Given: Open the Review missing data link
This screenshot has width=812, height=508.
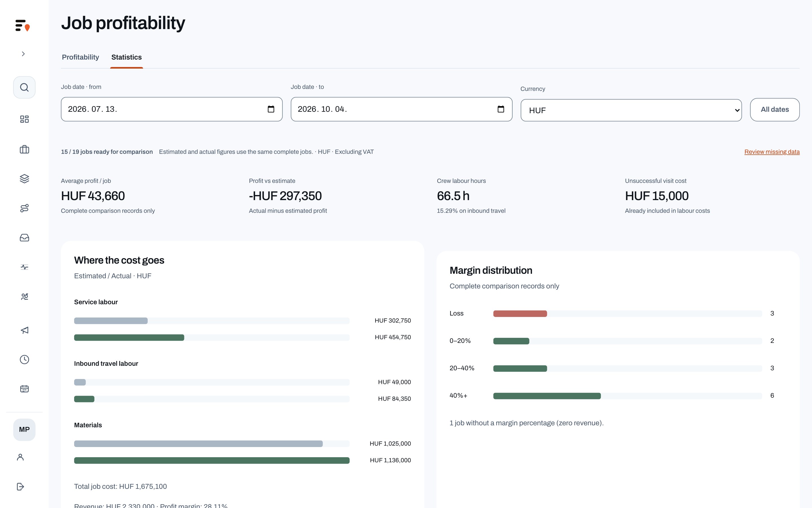Looking at the screenshot, I should coord(772,152).
